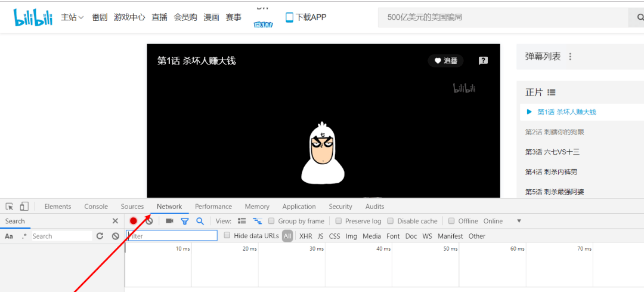Click the play icon beside 第1话 杀坏人赚大钱
The height and width of the screenshot is (292, 644).
click(530, 112)
